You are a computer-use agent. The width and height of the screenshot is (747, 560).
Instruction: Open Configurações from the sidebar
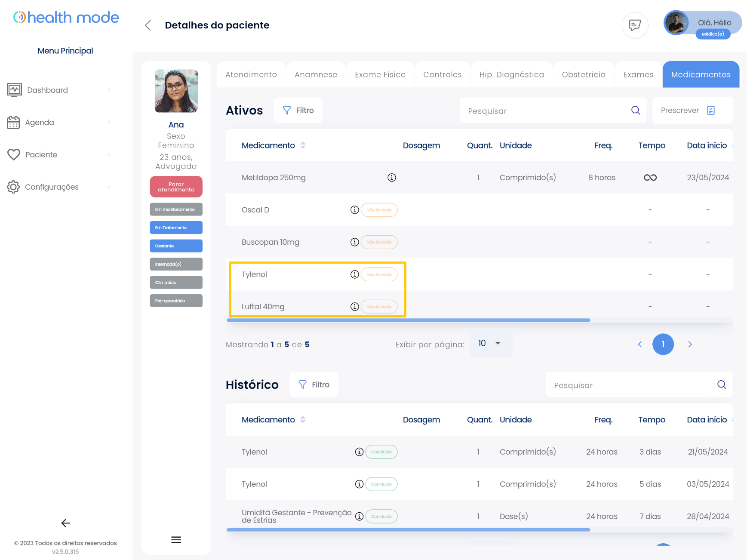pos(52,187)
